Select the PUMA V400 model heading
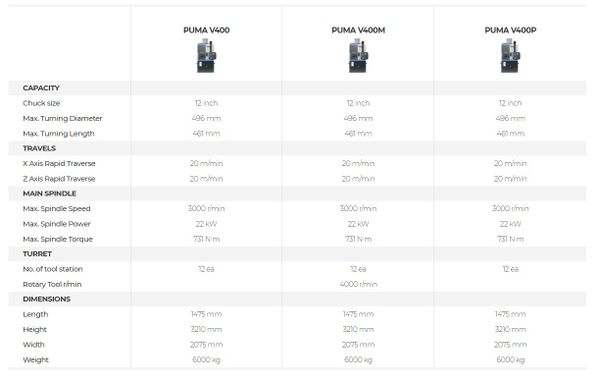 tap(206, 30)
